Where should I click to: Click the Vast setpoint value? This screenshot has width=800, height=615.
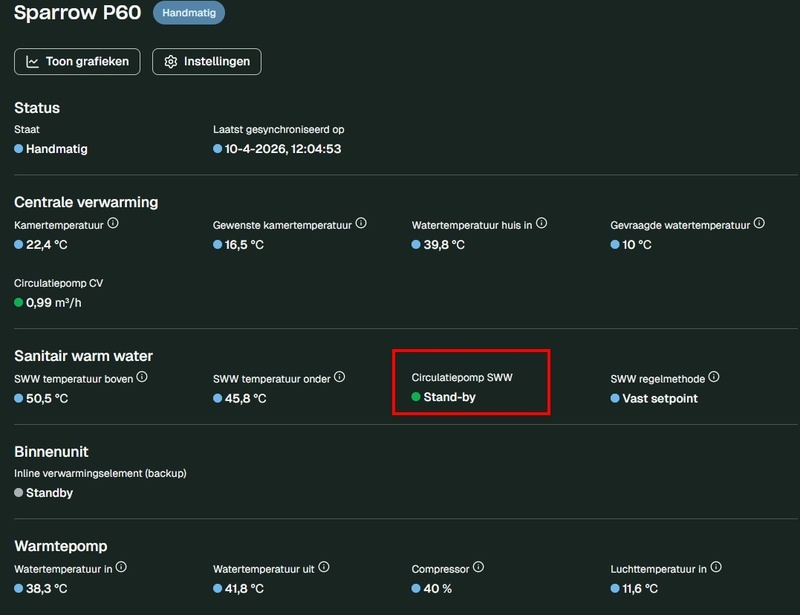(660, 399)
